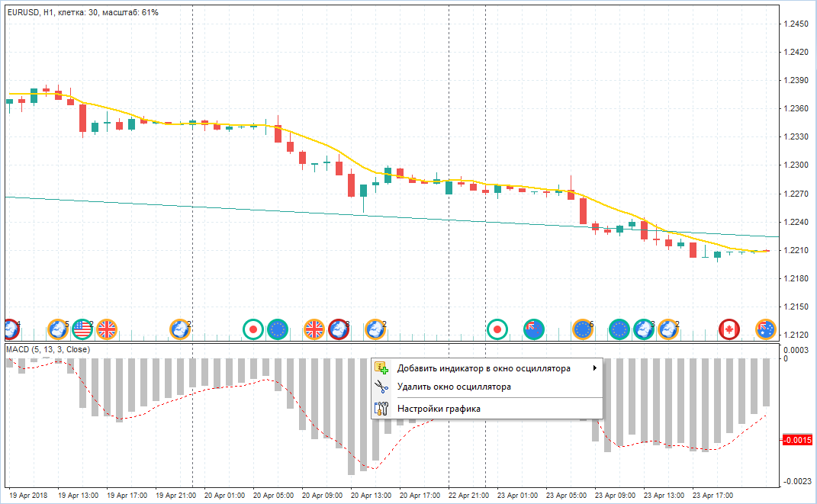Click the US flag news event icon

(x=82, y=329)
